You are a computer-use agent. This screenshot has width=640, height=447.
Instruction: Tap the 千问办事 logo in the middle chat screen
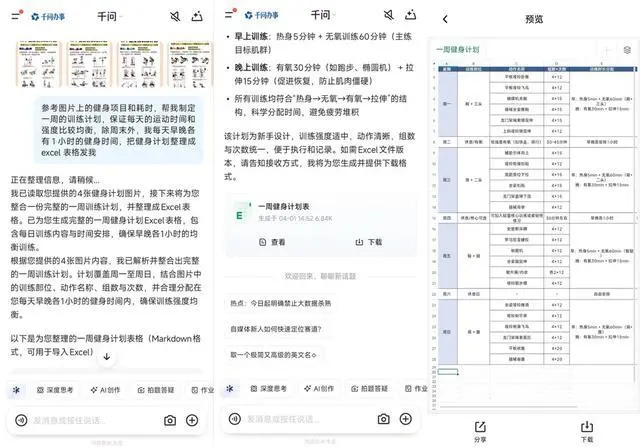click(x=261, y=16)
